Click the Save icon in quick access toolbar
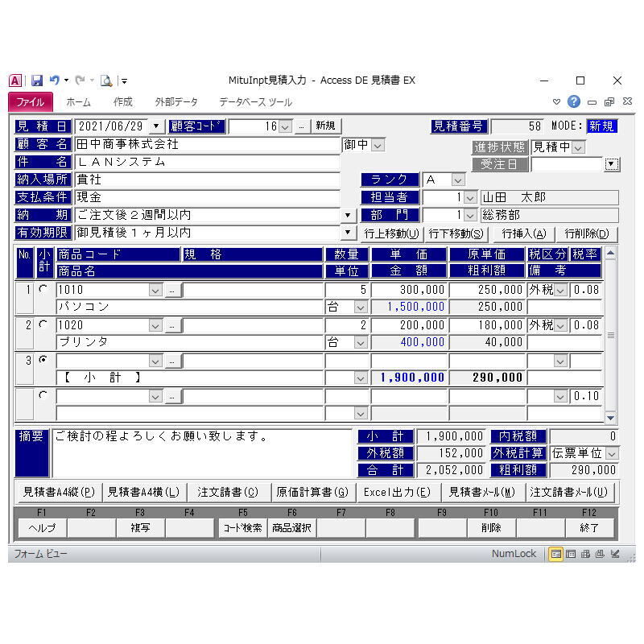This screenshot has width=644, height=644. click(x=37, y=80)
